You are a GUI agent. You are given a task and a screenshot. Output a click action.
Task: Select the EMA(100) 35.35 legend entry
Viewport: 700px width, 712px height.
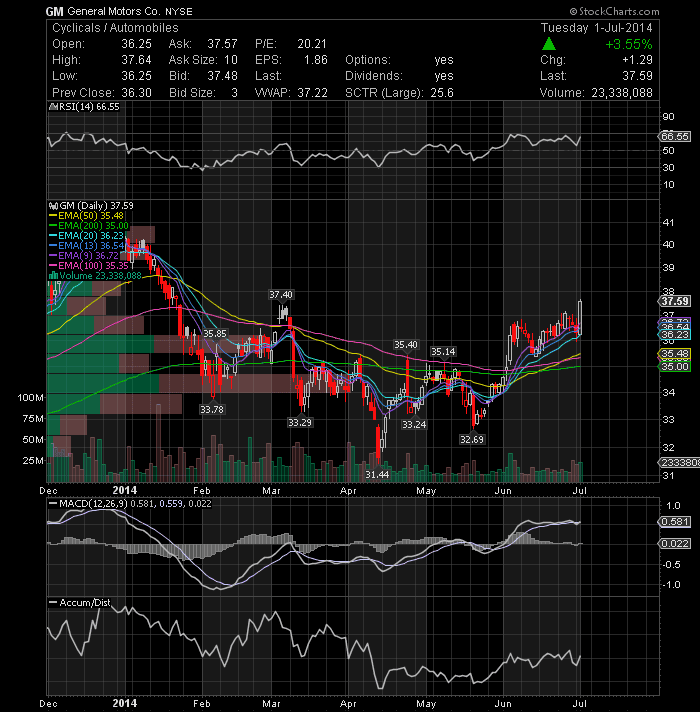(89, 266)
